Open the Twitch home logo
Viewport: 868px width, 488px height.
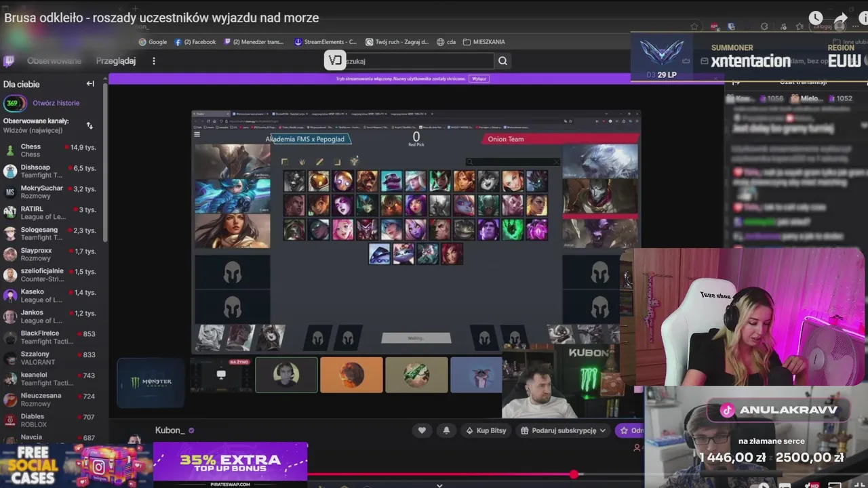tap(9, 61)
